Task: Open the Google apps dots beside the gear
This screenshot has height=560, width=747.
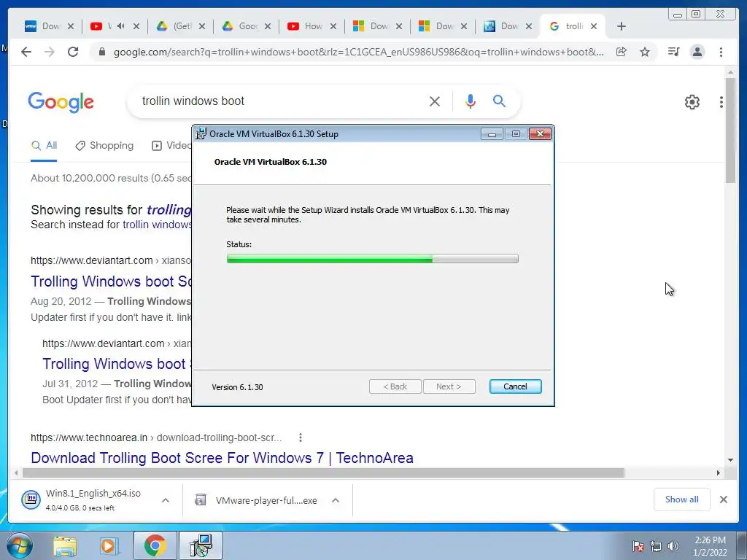Action: click(721, 102)
